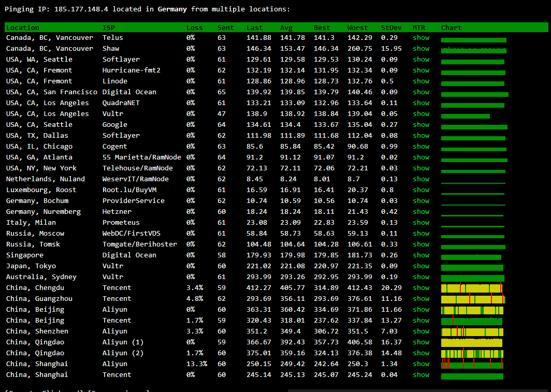The height and width of the screenshot is (392, 551).
Task: Click the ISP column header
Action: [109, 28]
